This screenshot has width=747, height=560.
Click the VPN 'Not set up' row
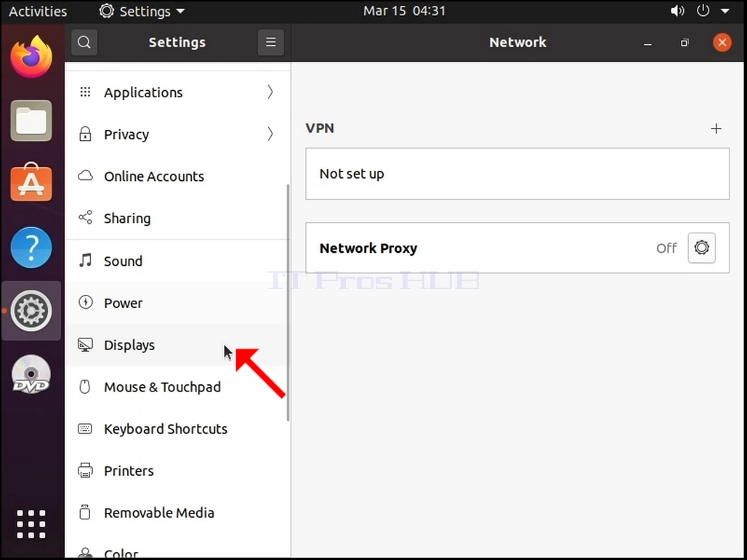517,174
